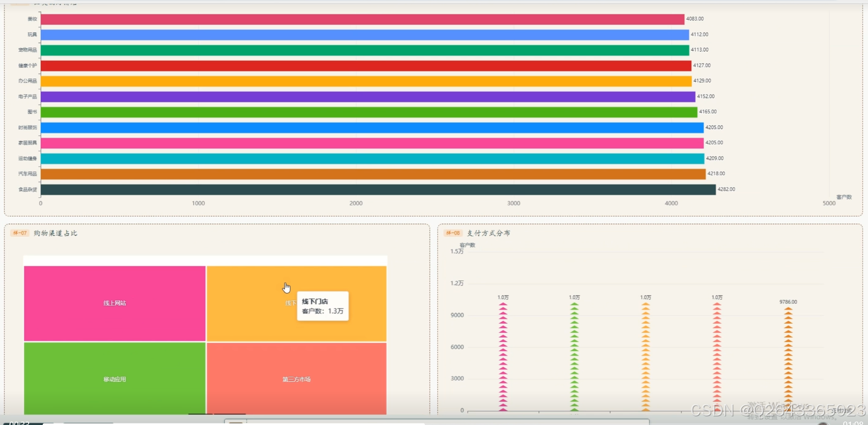Click the 9786.00 label in payment chart
The image size is (868, 425).
[788, 302]
